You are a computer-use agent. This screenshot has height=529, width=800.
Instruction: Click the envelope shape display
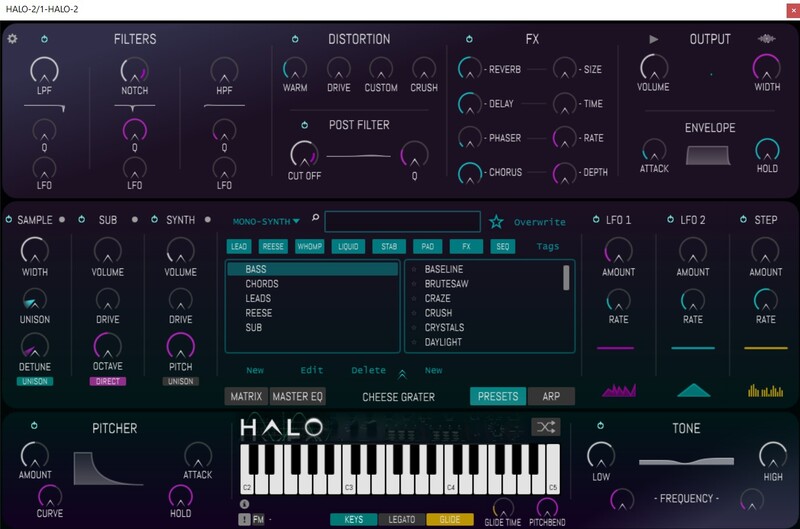point(708,156)
